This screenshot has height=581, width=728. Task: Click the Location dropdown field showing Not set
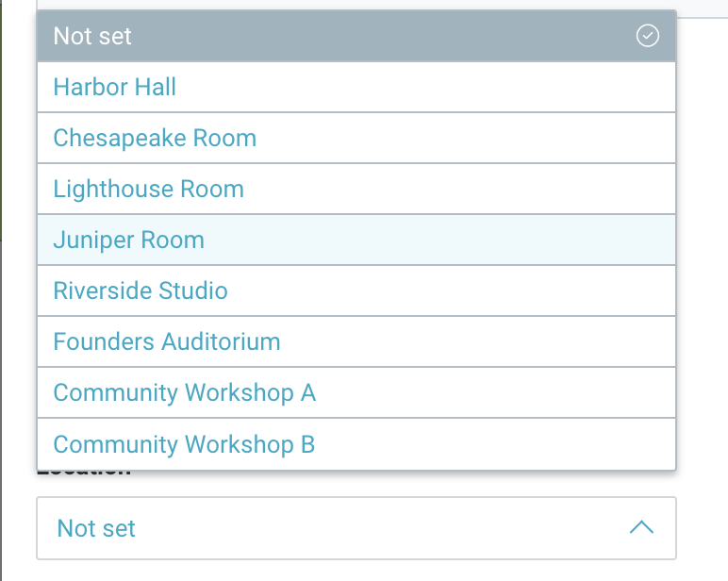tap(356, 528)
